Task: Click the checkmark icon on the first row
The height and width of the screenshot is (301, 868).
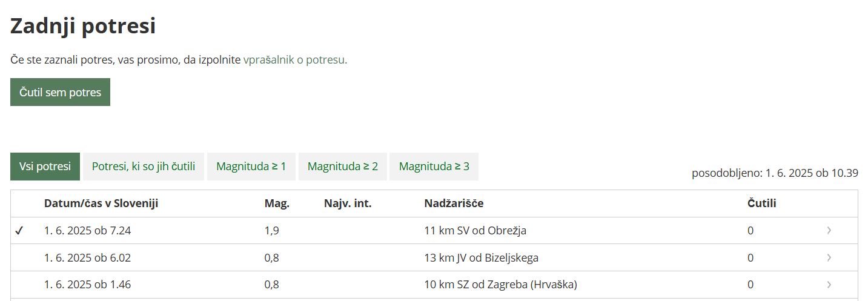Action: (19, 231)
